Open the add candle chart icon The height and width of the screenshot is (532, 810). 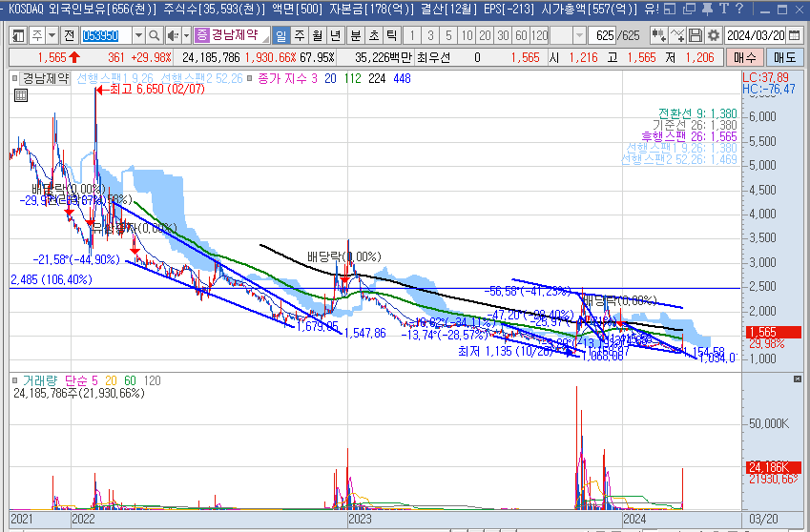tap(658, 35)
